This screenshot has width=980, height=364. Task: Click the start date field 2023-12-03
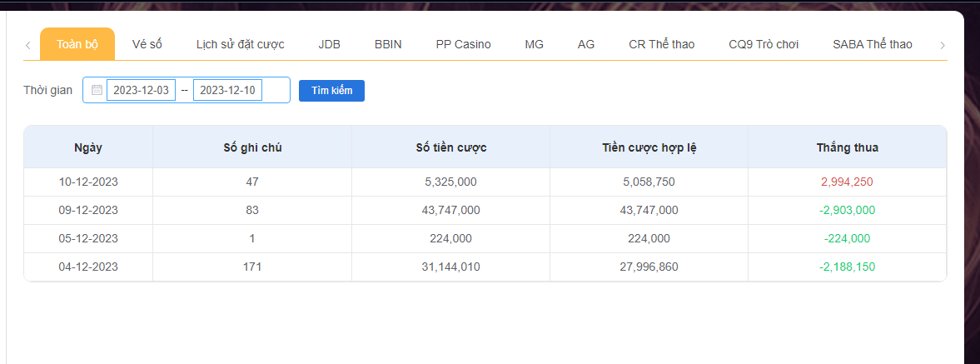coord(141,90)
